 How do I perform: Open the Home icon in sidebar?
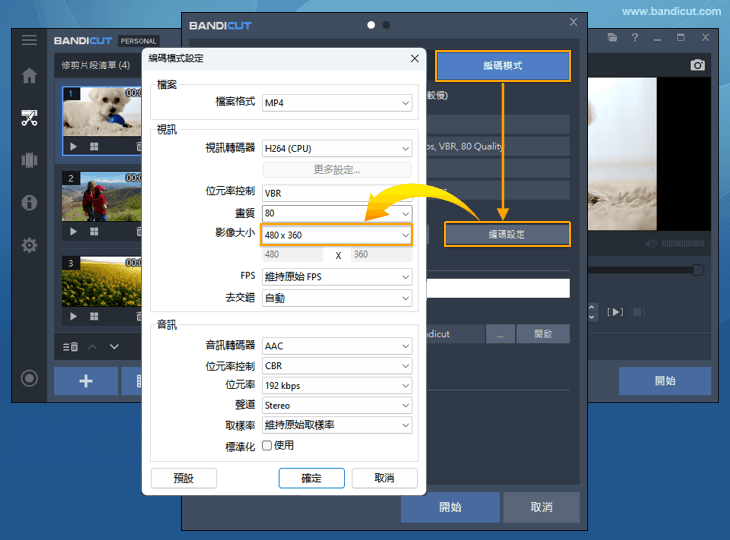coord(29,76)
